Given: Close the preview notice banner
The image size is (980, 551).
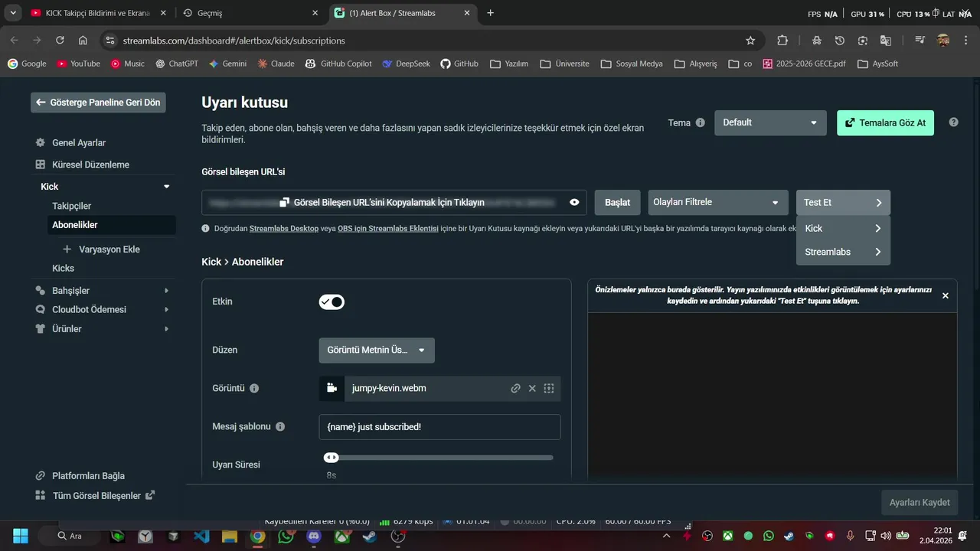Looking at the screenshot, I should (945, 295).
